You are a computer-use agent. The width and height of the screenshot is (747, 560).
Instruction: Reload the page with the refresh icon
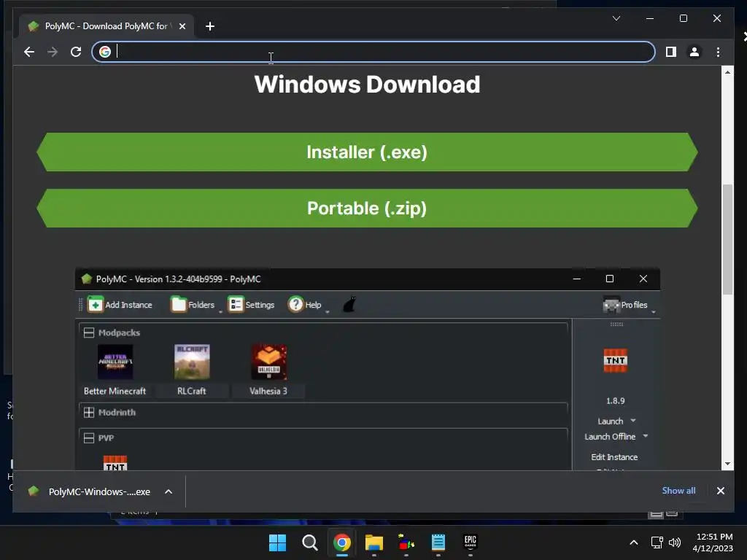tap(76, 52)
